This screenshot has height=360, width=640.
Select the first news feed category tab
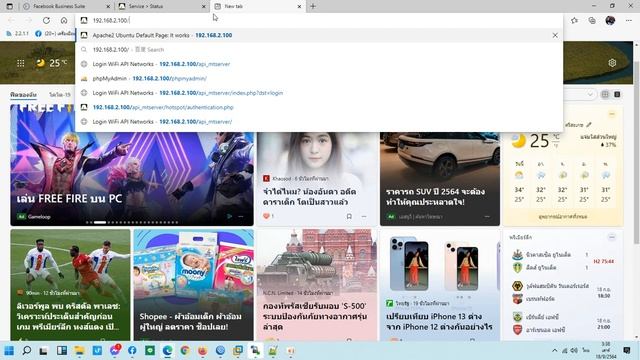click(23, 95)
